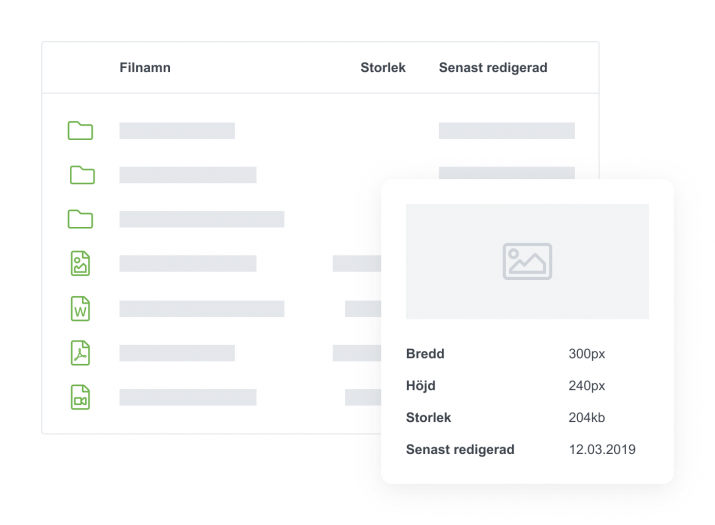Select the image file icon
The image size is (715, 525).
80,263
